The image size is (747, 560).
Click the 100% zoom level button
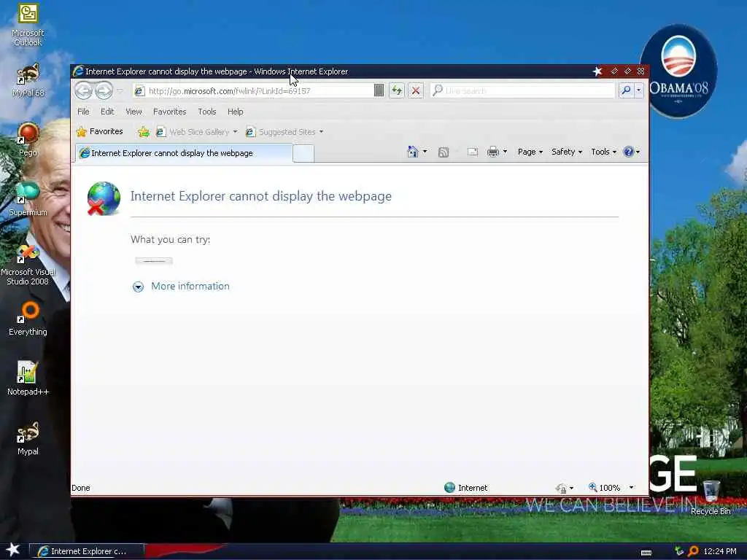[605, 488]
